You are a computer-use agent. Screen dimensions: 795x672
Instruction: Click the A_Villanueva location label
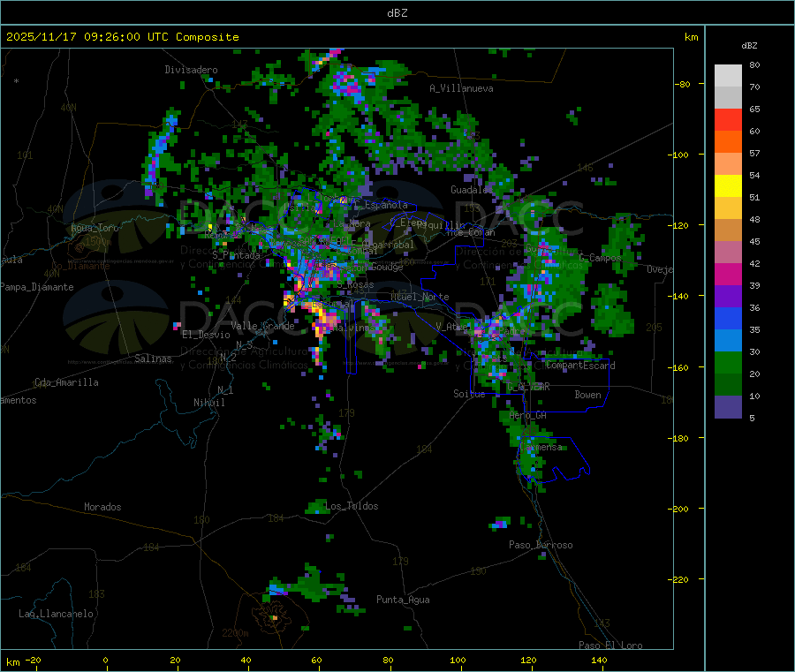click(x=461, y=88)
